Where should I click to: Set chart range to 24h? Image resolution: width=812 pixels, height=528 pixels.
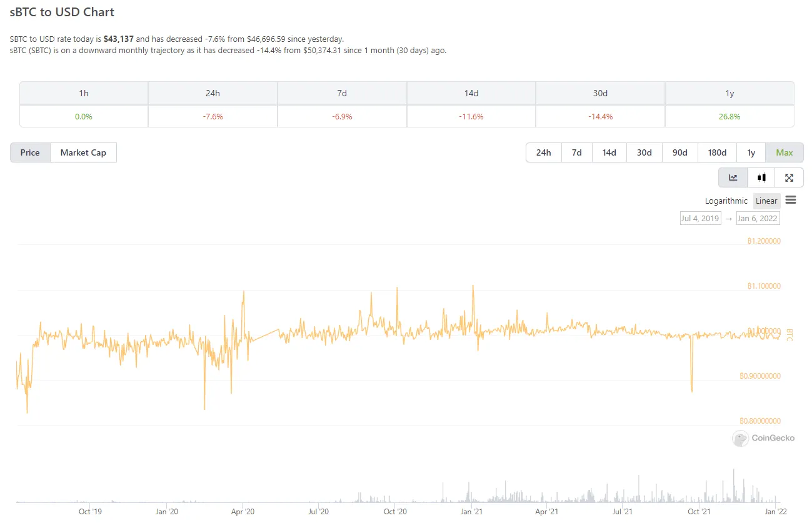click(544, 152)
